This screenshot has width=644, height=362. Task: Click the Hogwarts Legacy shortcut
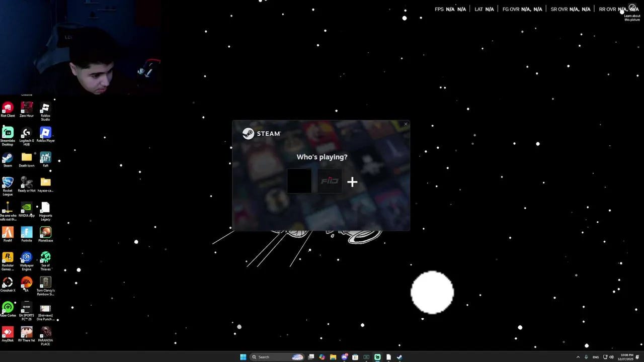[x=45, y=211]
